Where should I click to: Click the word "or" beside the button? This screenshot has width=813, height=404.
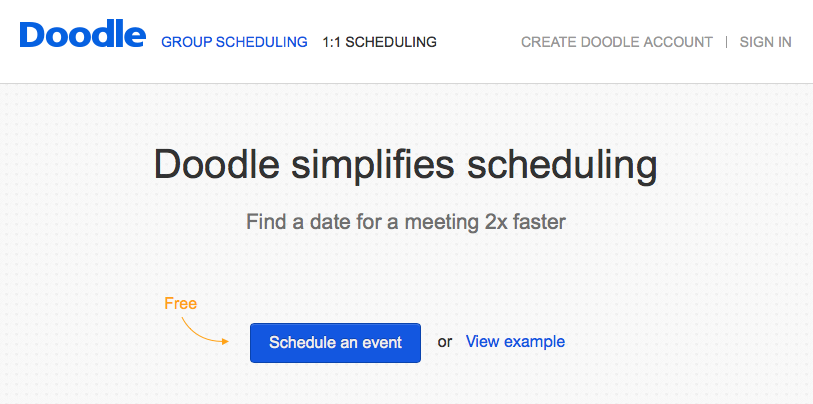point(445,342)
